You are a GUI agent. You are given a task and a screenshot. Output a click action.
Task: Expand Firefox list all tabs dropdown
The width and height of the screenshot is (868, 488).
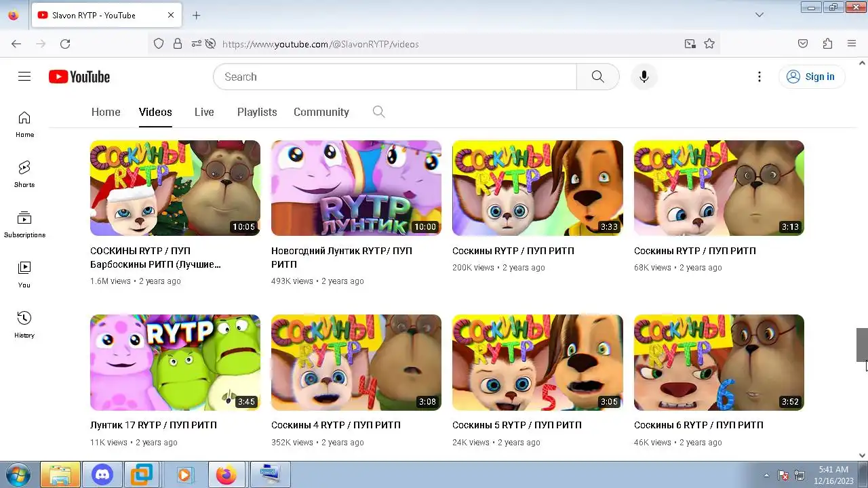[759, 15]
